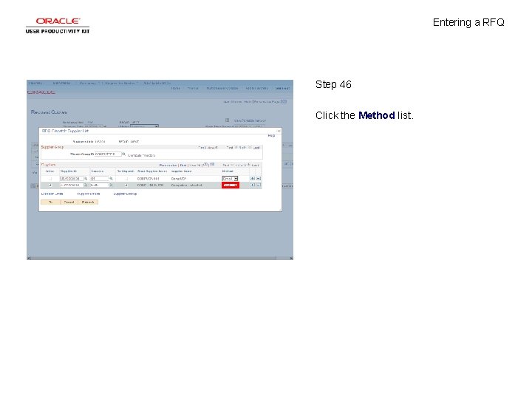Open the Favorites menu in the background page
Viewport: 532px width, 399px height.
pyautogui.click(x=35, y=83)
